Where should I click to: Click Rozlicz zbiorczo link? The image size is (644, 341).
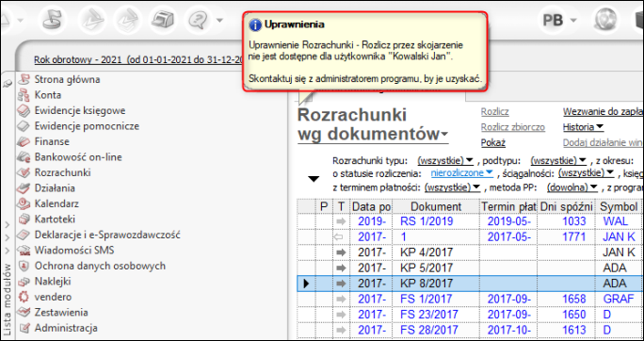513,127
